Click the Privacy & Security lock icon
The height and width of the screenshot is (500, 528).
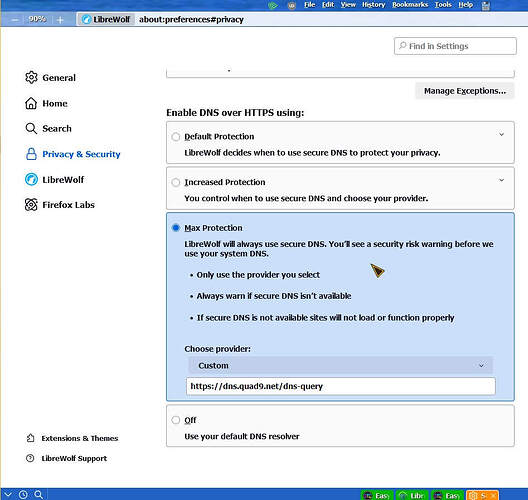click(31, 154)
